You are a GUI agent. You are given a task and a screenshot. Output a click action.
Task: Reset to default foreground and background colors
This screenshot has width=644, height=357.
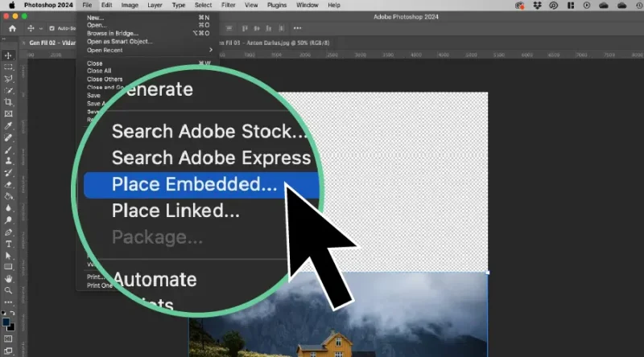(4, 313)
